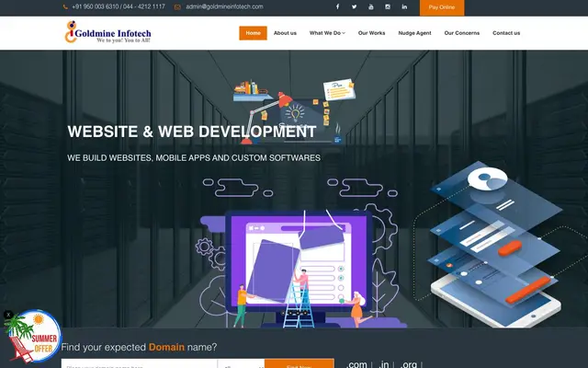Image resolution: width=588 pixels, height=368 pixels.
Task: Open the Summer Offer badge
Action: (33, 337)
